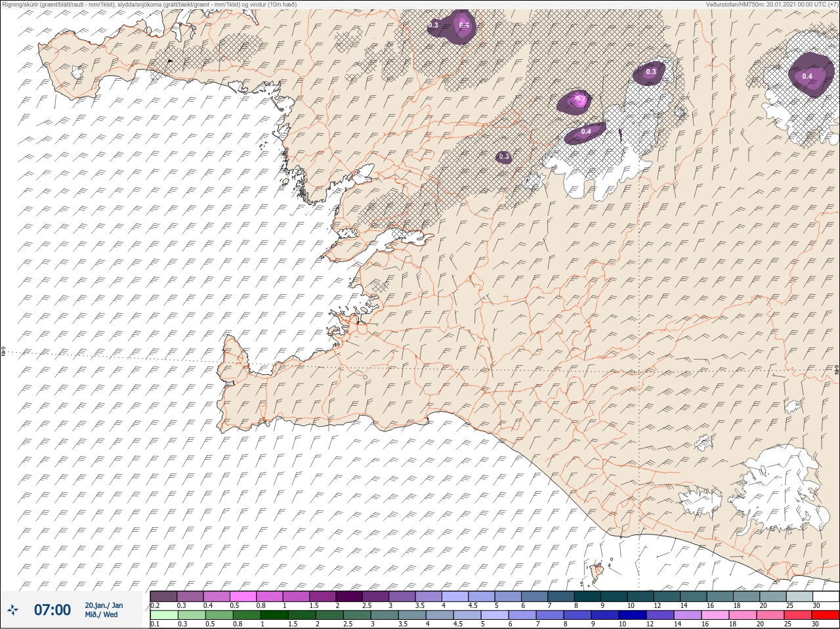This screenshot has width=840, height=629.
Task: Click the '64' latitude label on the right edge
Action: tap(837, 371)
